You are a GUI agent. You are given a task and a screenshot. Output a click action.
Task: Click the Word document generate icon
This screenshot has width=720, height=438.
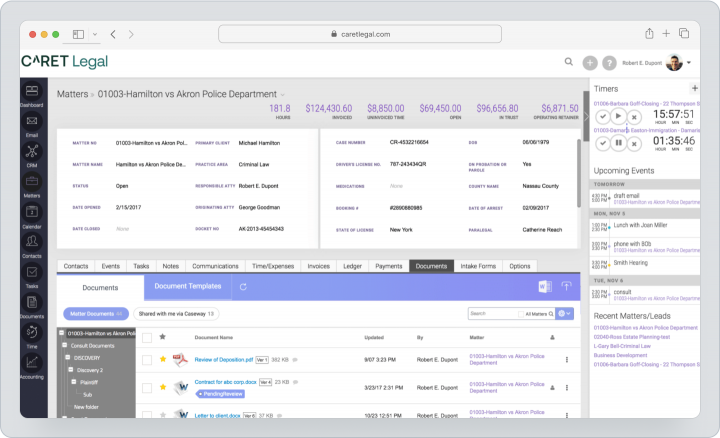click(545, 286)
